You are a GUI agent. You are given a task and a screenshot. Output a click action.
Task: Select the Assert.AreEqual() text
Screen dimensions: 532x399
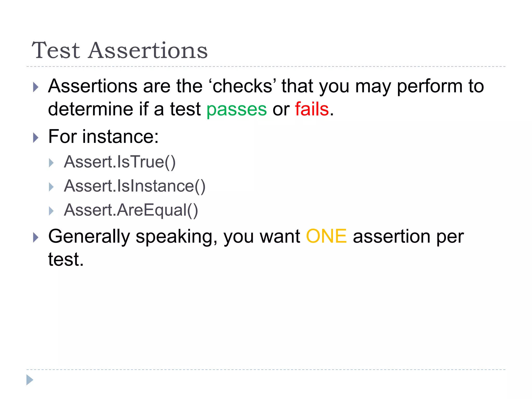(131, 210)
